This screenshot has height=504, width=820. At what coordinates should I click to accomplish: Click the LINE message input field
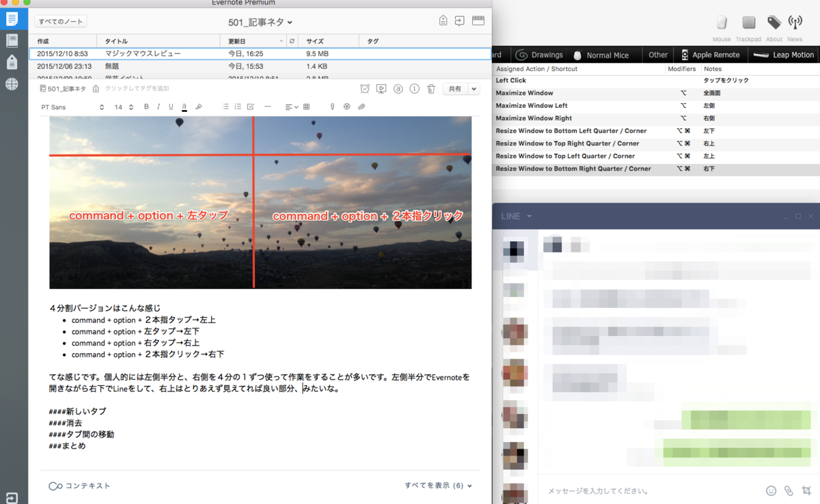[x=649, y=490]
